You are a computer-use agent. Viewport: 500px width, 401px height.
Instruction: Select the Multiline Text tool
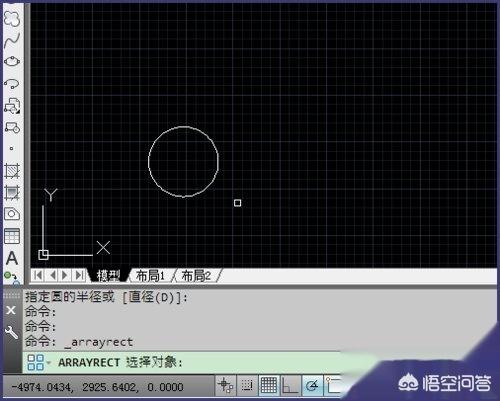12,258
